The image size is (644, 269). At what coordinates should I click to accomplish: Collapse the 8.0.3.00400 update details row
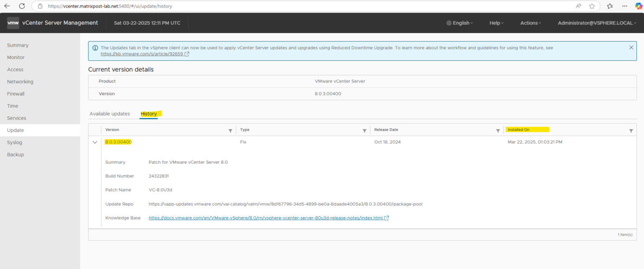(x=95, y=142)
